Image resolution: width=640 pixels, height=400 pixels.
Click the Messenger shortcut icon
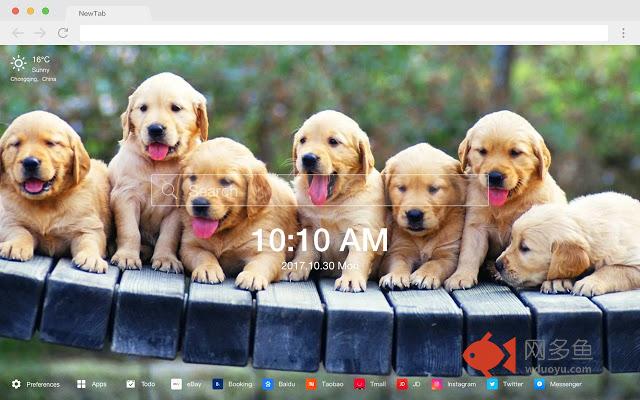(x=539, y=384)
